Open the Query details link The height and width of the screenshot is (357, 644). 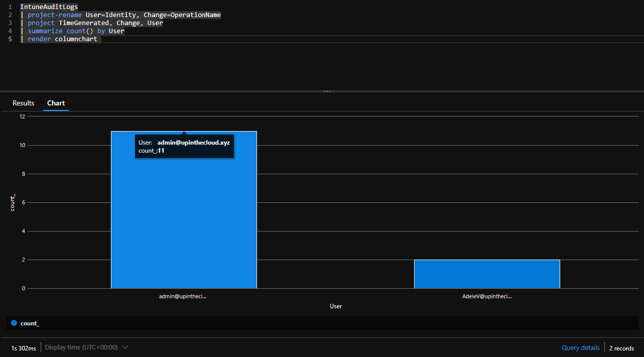pyautogui.click(x=580, y=347)
